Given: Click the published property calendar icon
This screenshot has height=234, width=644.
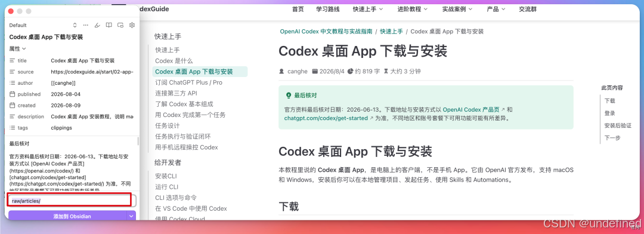Looking at the screenshot, I should (13, 94).
